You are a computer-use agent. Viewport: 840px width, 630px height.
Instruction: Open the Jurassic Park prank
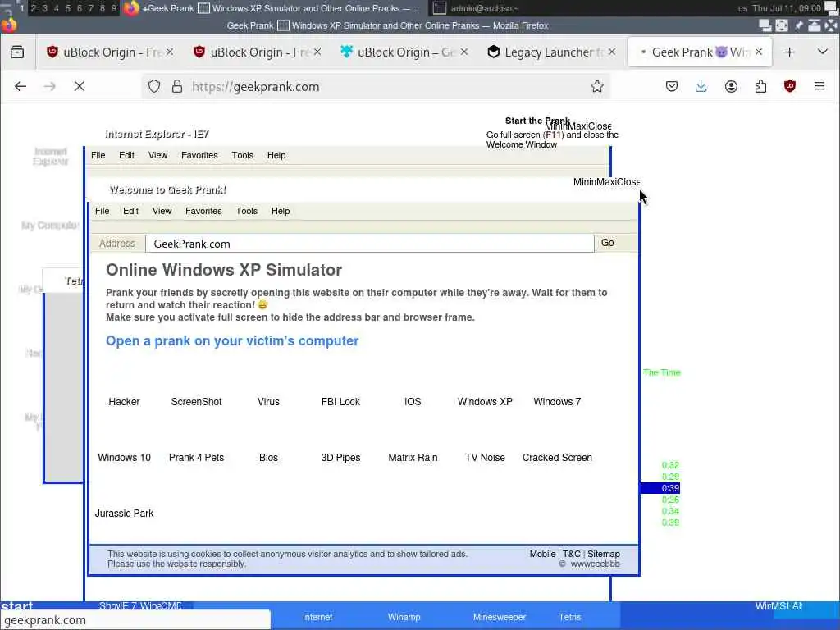[124, 514]
